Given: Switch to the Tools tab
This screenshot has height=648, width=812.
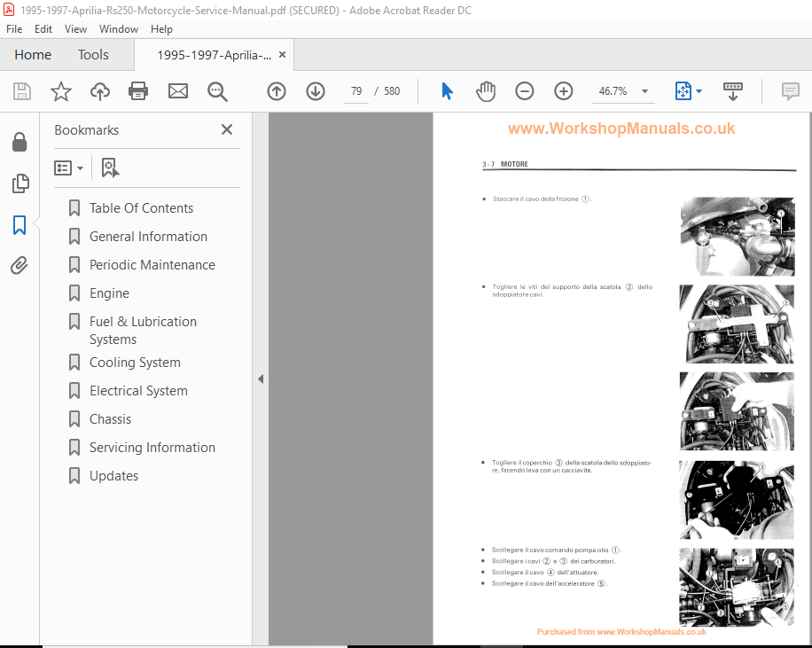Looking at the screenshot, I should click(x=93, y=54).
